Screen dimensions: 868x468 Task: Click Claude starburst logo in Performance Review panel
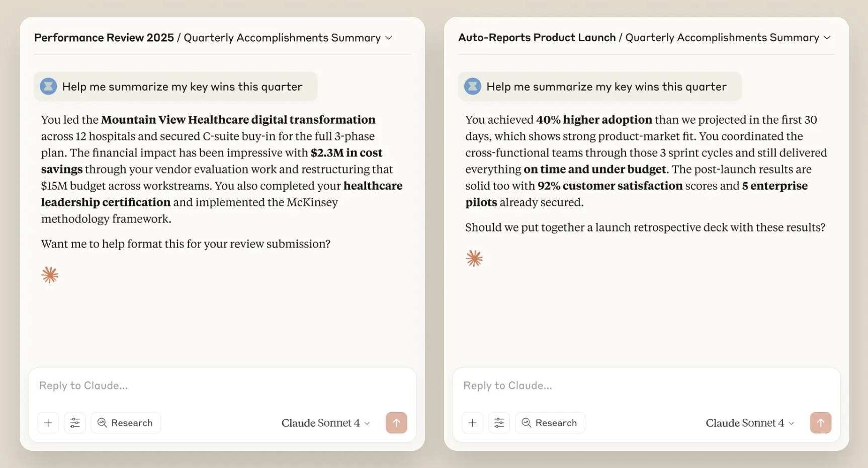point(50,275)
